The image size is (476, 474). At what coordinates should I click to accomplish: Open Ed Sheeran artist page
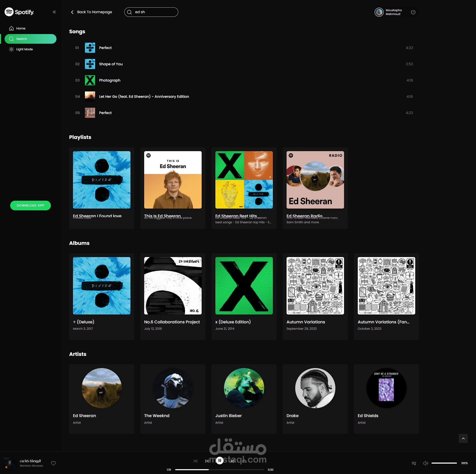102,399
